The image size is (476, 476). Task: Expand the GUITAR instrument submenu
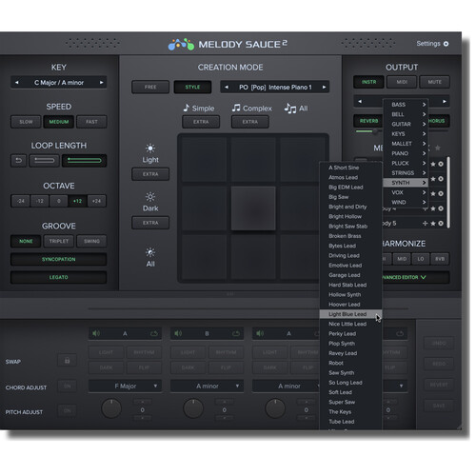click(x=406, y=124)
